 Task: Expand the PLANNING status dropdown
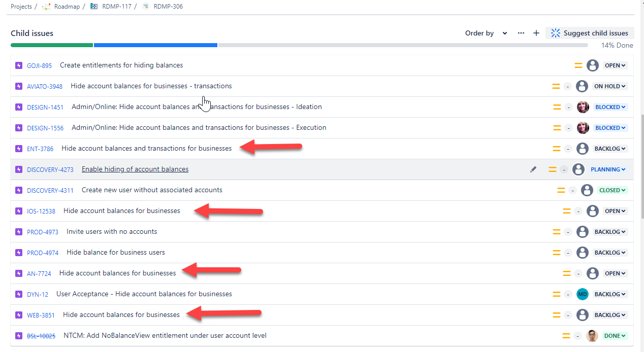[608, 169]
